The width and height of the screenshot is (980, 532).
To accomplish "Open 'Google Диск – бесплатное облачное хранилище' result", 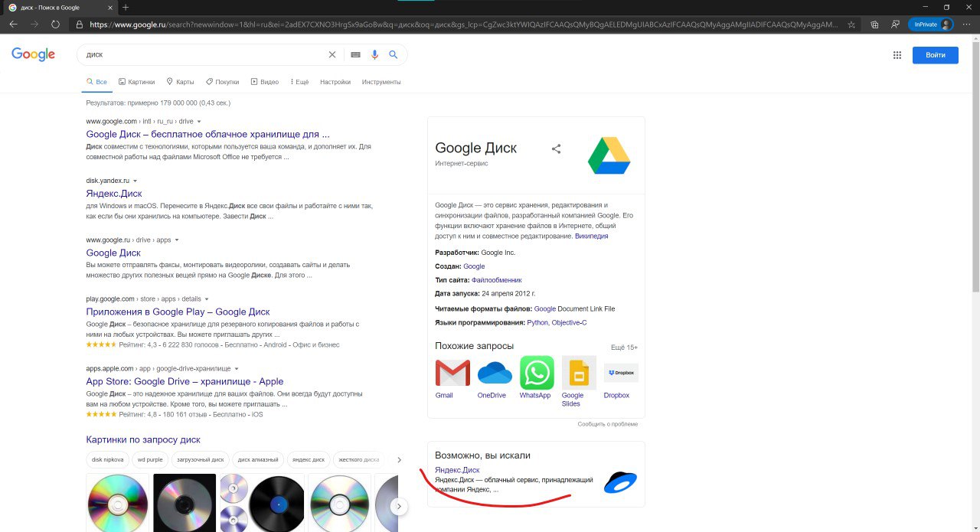I will 207,134.
